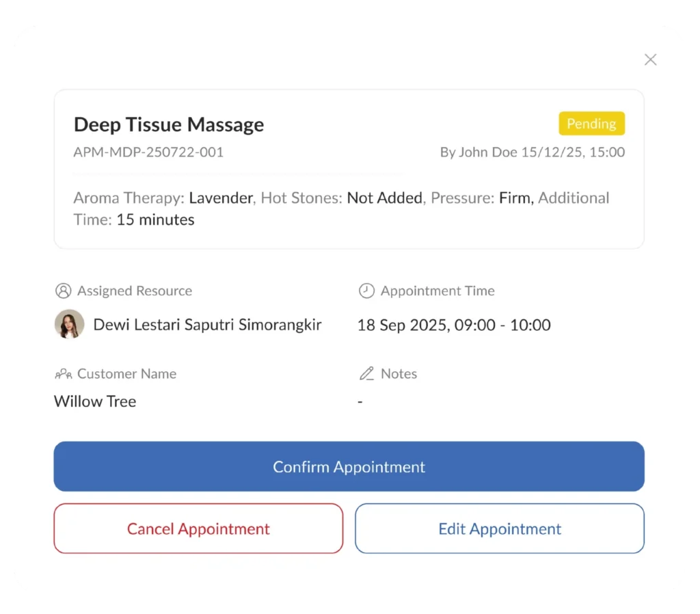Click the Assigned Resource person icon
Viewport: 700px width, 614px height.
click(x=64, y=291)
